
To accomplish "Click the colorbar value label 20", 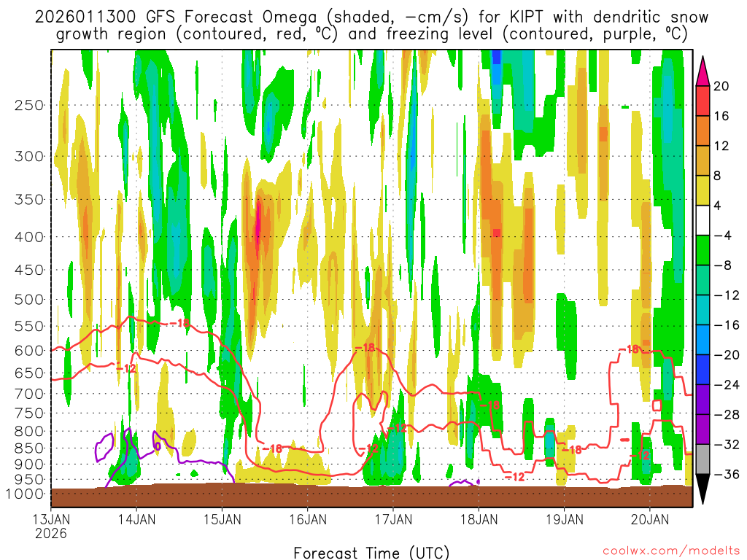I will coord(721,86).
